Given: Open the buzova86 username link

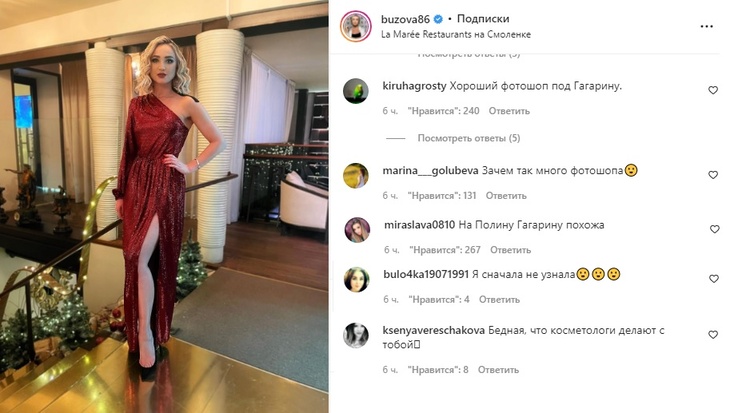Looking at the screenshot, I should pyautogui.click(x=405, y=19).
